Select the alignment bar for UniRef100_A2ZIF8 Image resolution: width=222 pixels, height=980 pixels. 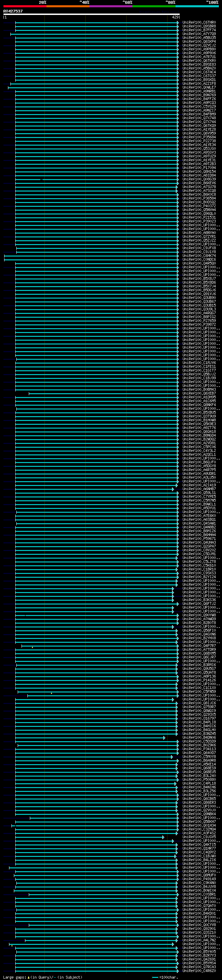point(94,84)
